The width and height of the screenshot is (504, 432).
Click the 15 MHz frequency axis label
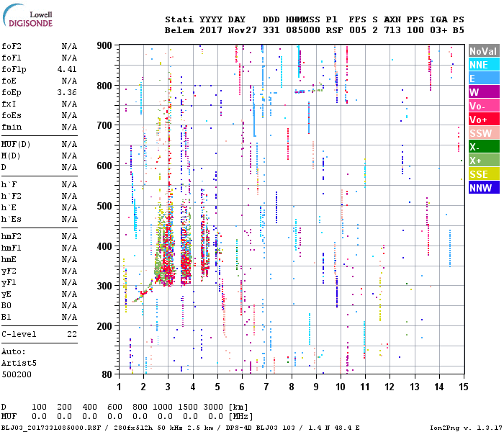463,387
